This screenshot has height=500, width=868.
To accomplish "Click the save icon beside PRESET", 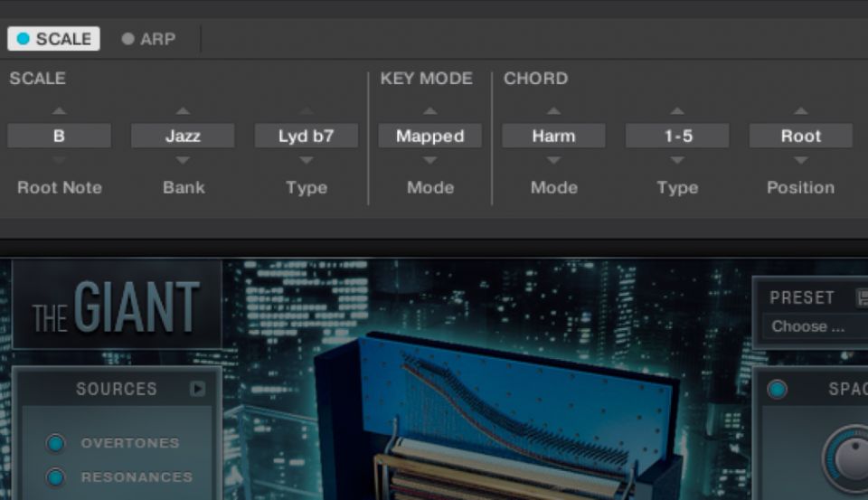I will click(x=863, y=297).
